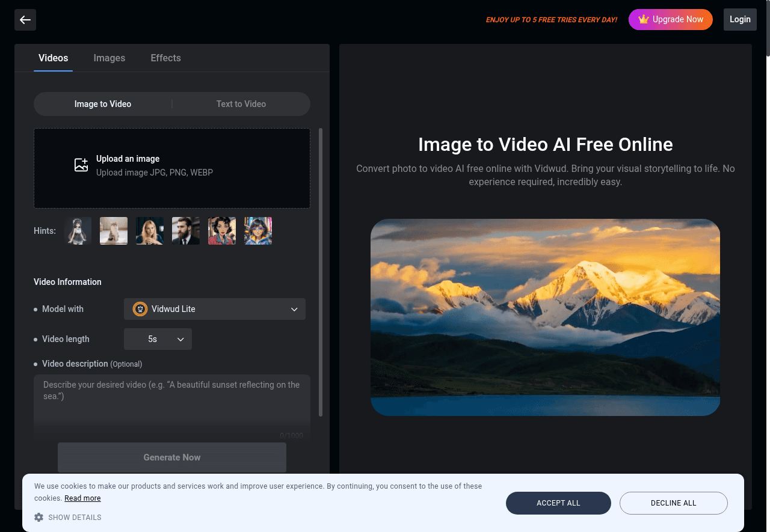Open the Model with dropdown

click(x=215, y=309)
